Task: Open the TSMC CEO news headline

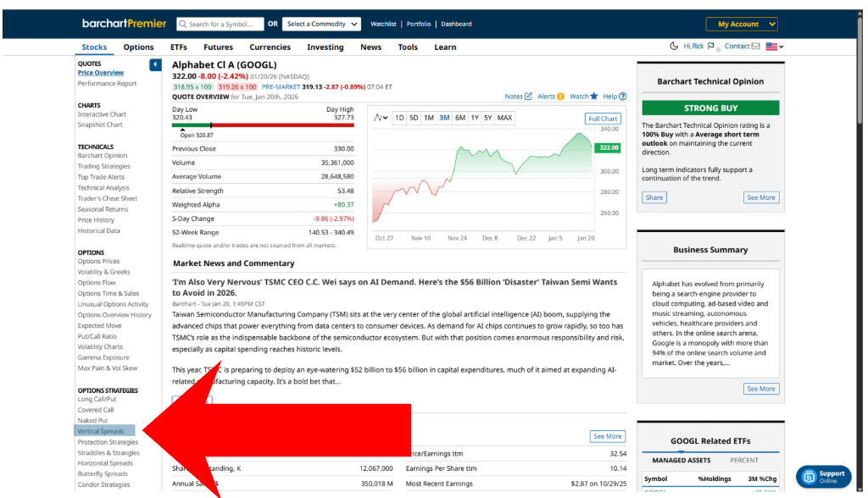Action: (394, 287)
